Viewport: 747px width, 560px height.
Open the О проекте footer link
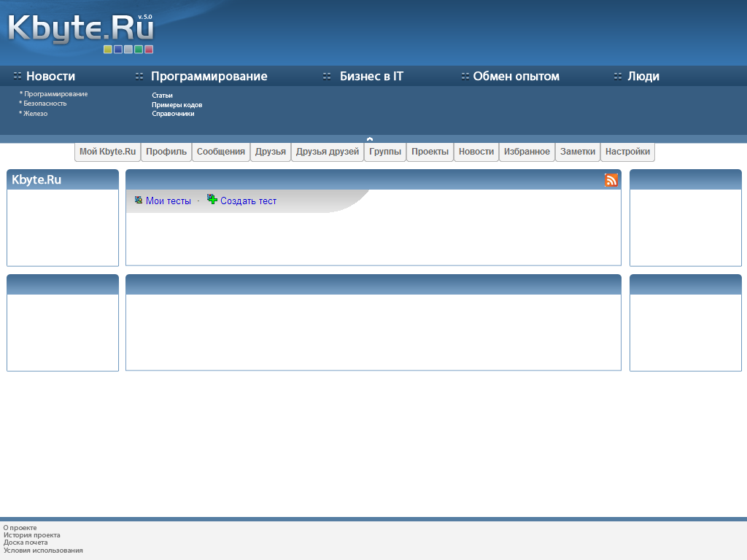click(20, 528)
